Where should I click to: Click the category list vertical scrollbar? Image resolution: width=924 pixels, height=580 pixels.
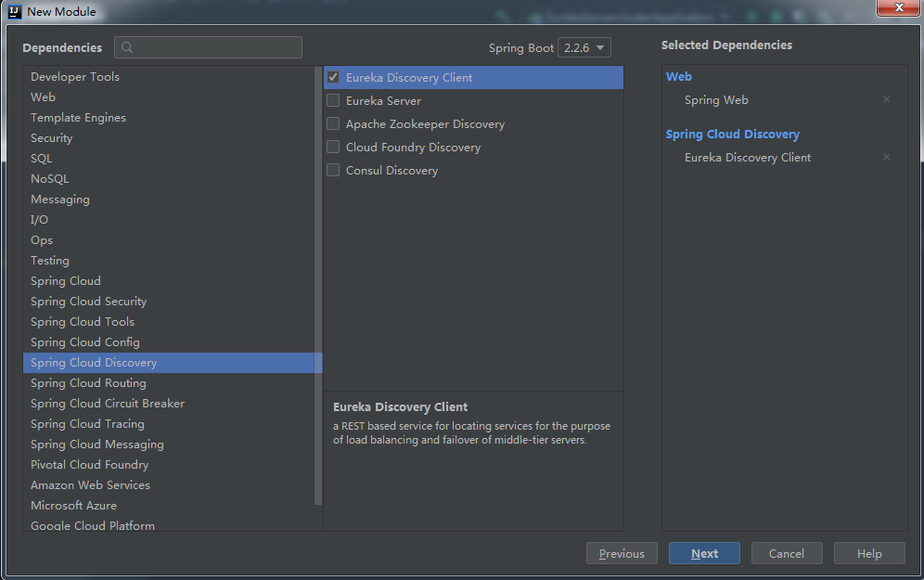click(318, 286)
